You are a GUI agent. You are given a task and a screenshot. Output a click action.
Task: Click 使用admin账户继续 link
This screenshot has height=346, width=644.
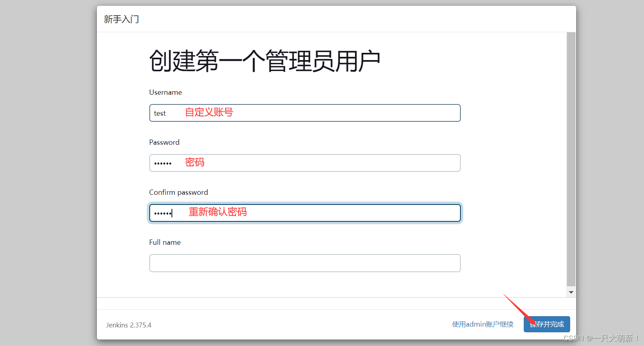point(483,324)
